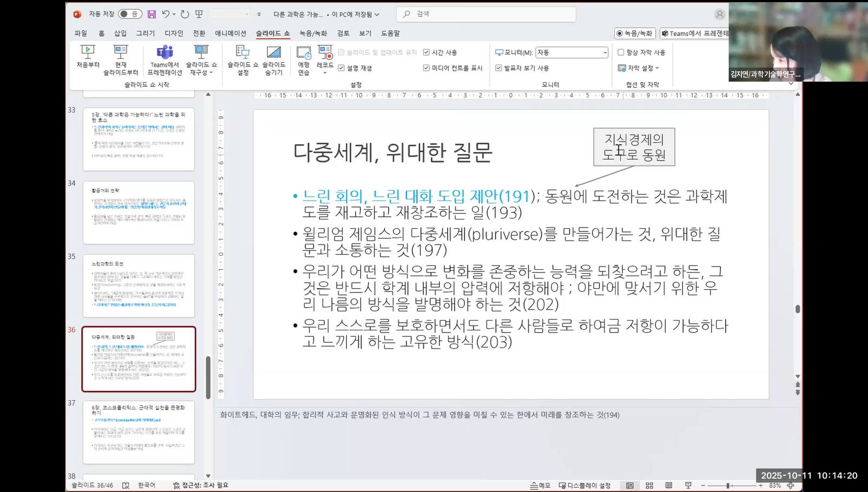Click the Save icon in title bar
868x492 pixels.
pos(152,14)
